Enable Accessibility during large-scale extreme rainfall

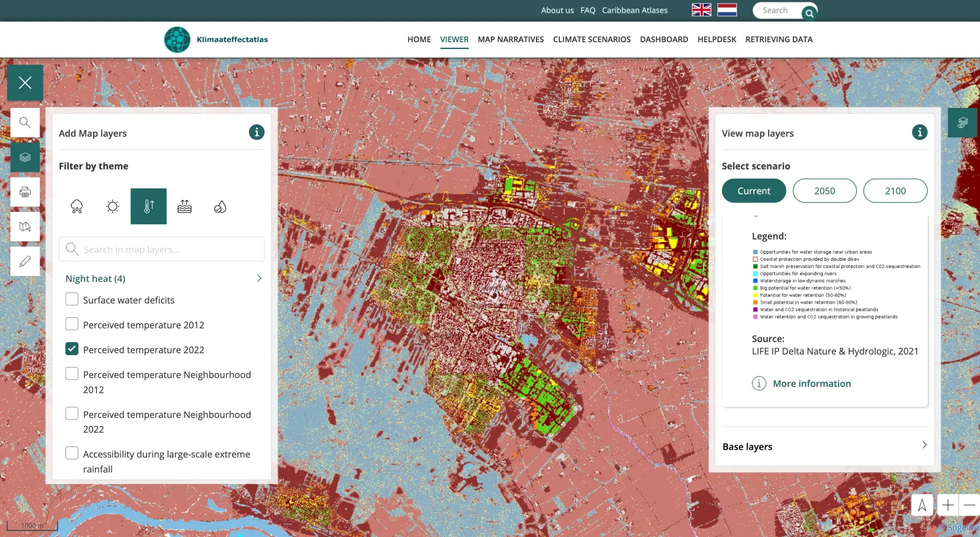[72, 453]
